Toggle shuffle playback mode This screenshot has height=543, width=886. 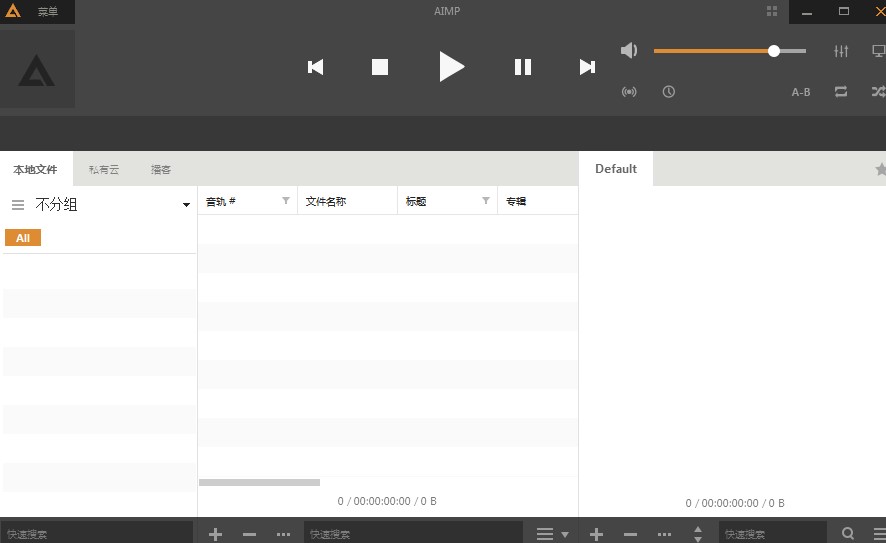(x=877, y=92)
